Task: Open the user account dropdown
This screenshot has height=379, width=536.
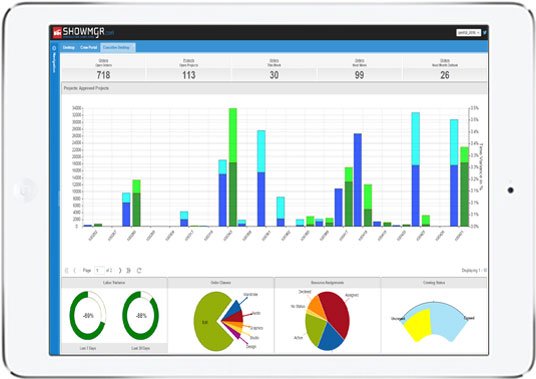Action: tap(468, 32)
